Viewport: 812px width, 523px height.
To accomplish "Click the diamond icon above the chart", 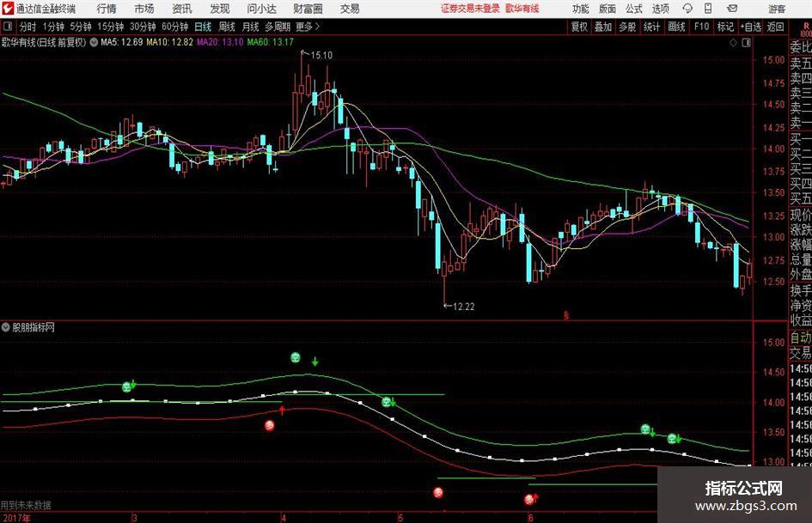I will pos(733,43).
